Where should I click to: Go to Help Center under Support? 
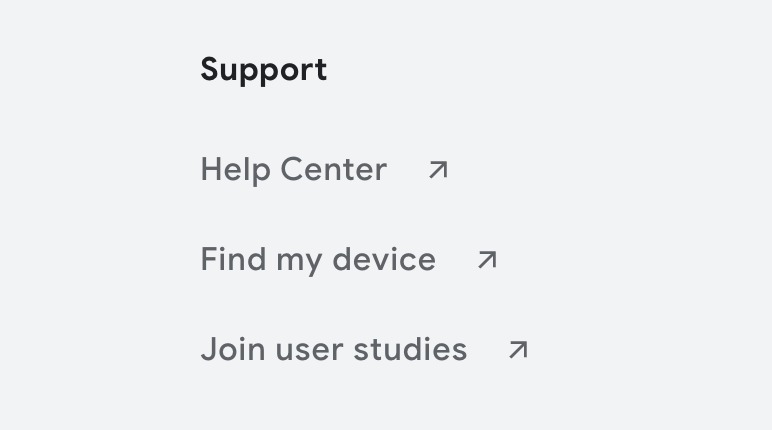293,170
